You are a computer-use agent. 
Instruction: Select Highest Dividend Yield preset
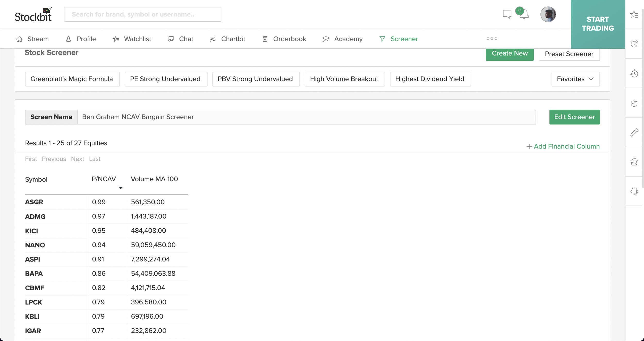click(430, 79)
